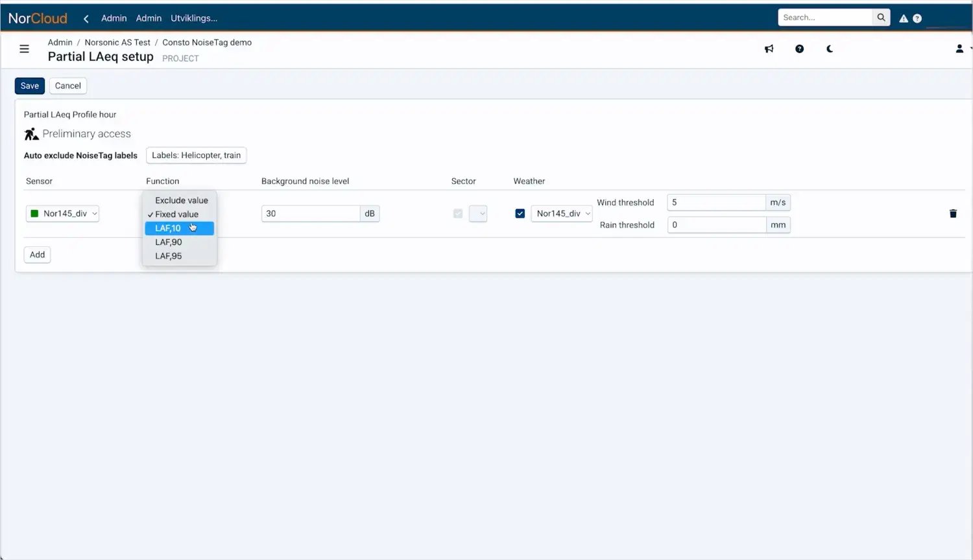This screenshot has width=973, height=560.
Task: Click Partial LAeq Profile hour text
Action: (70, 114)
